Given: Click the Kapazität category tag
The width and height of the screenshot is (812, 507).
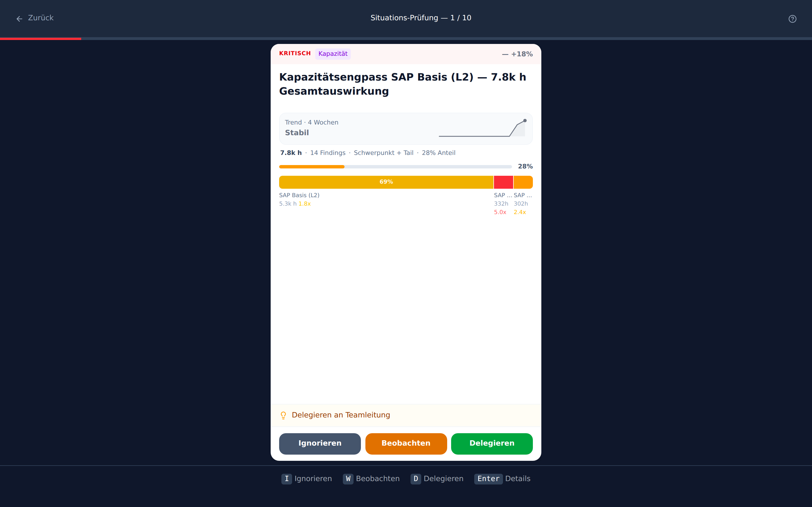Looking at the screenshot, I should pyautogui.click(x=333, y=54).
